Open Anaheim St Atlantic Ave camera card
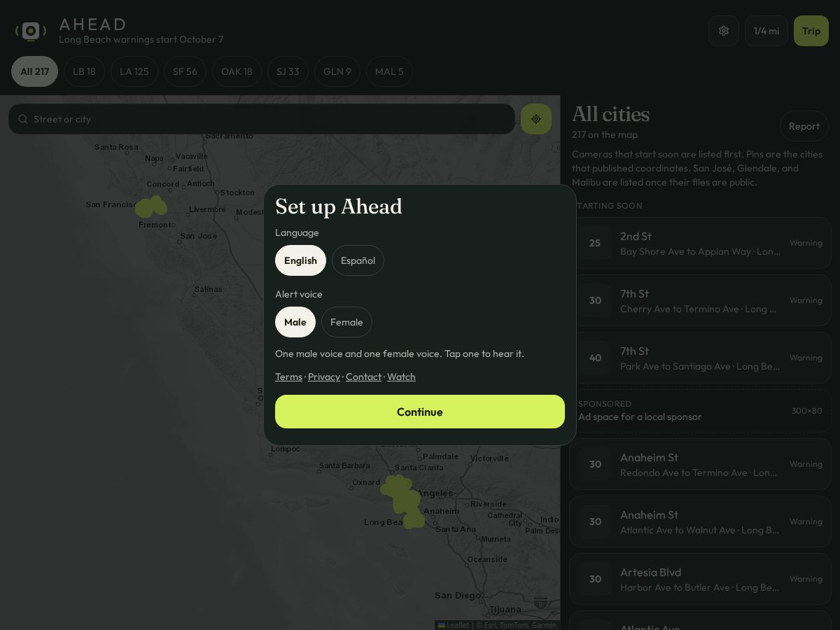Viewport: 840px width, 630px height. (700, 521)
